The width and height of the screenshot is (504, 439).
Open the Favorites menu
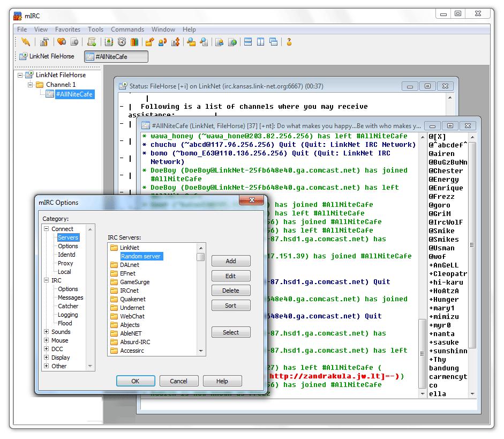click(67, 29)
